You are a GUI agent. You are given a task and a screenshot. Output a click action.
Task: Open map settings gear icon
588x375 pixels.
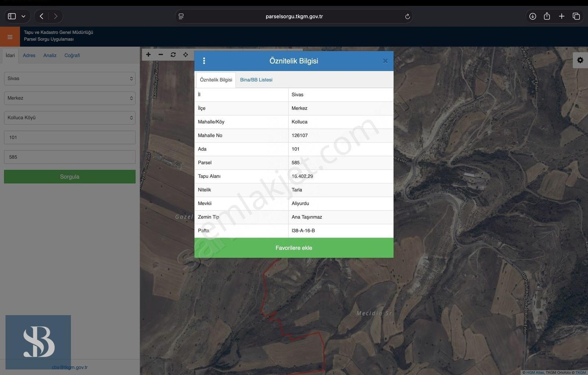point(580,60)
